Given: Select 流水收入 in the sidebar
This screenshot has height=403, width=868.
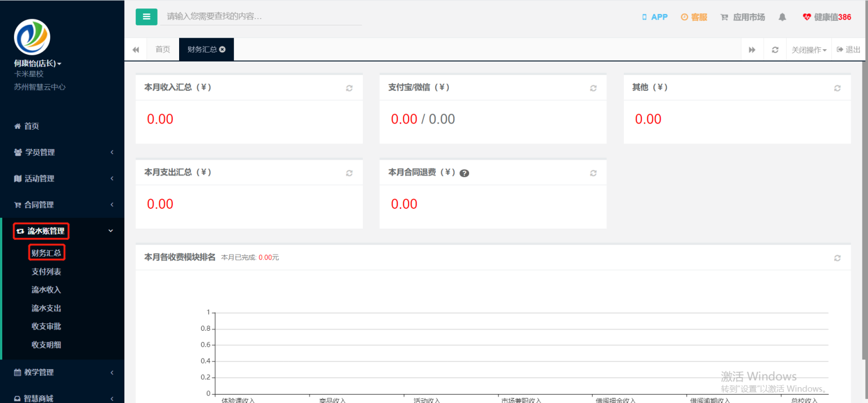Looking at the screenshot, I should pyautogui.click(x=46, y=290).
